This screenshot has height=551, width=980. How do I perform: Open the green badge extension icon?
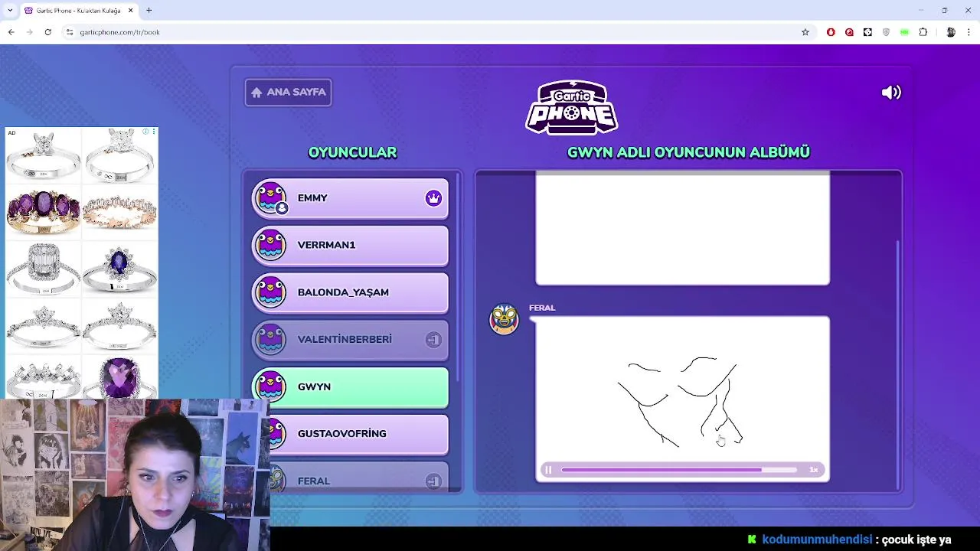[x=905, y=32]
